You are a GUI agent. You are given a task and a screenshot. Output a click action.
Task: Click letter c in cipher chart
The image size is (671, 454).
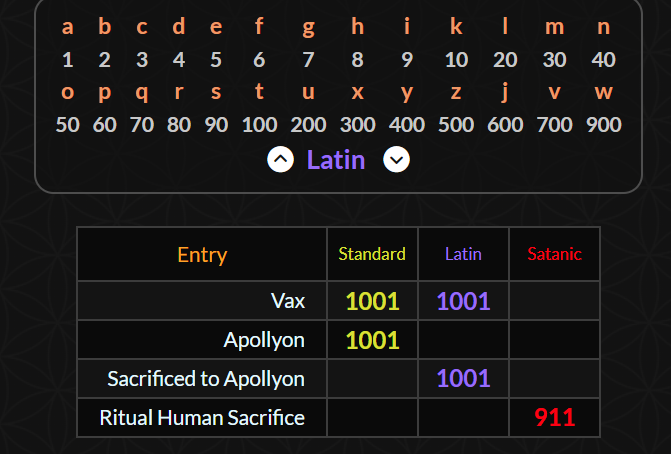[142, 27]
